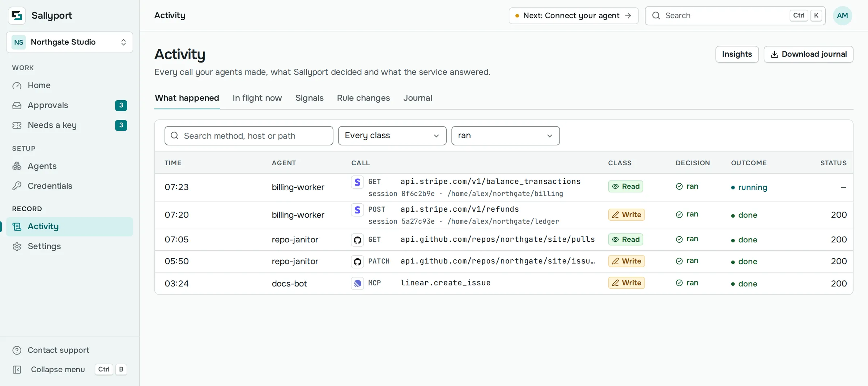Click the TIME column header
This screenshot has width=868, height=386.
coord(173,163)
